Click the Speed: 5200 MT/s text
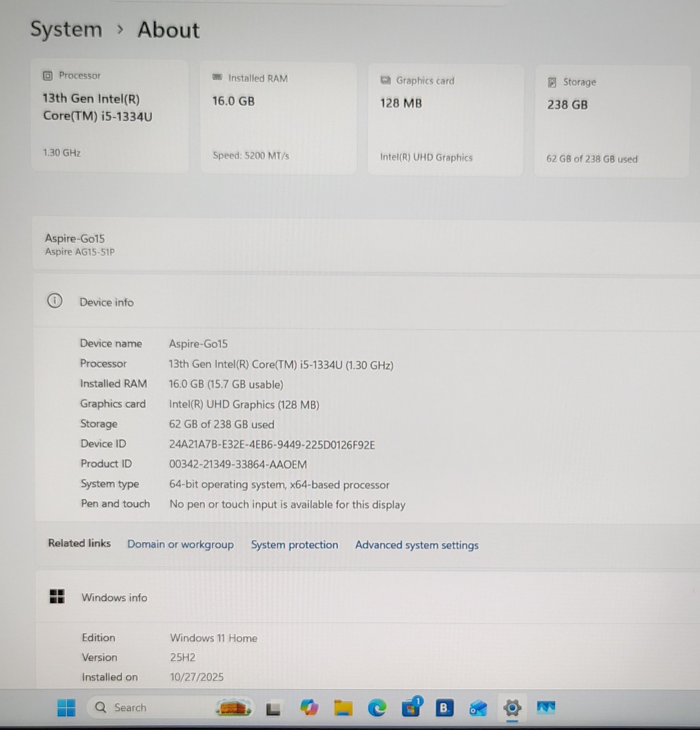The height and width of the screenshot is (730, 700). [x=251, y=156]
